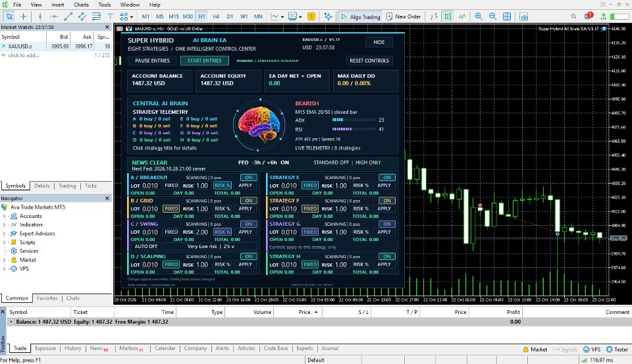The image size is (632, 364).
Task: Click the sparkle AI toolbar icon
Action: (x=328, y=16)
